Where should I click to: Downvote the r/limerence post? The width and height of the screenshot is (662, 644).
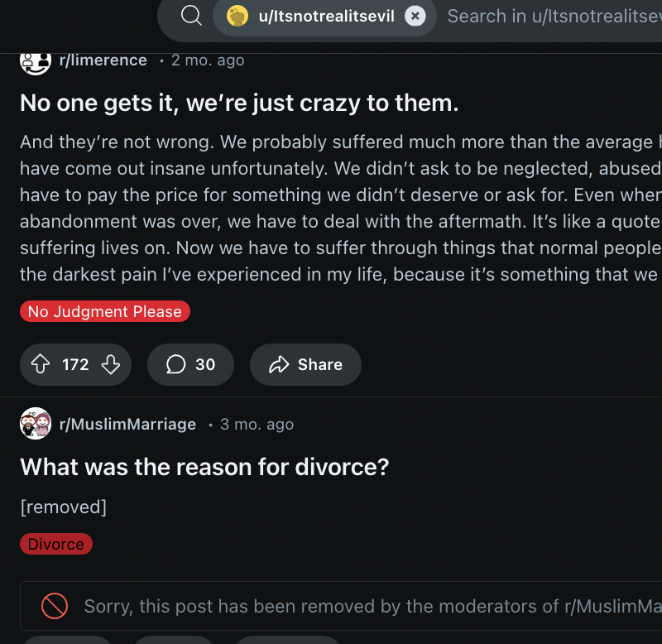pyautogui.click(x=111, y=365)
